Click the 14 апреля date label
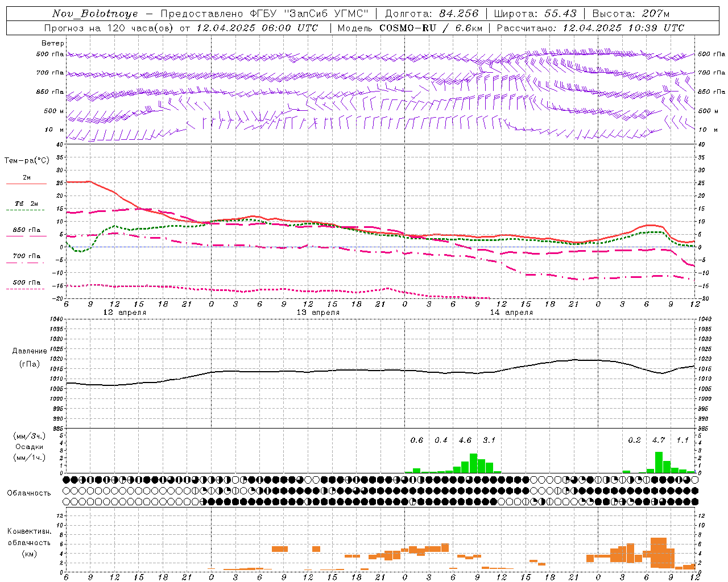728x582 pixels. click(511, 313)
